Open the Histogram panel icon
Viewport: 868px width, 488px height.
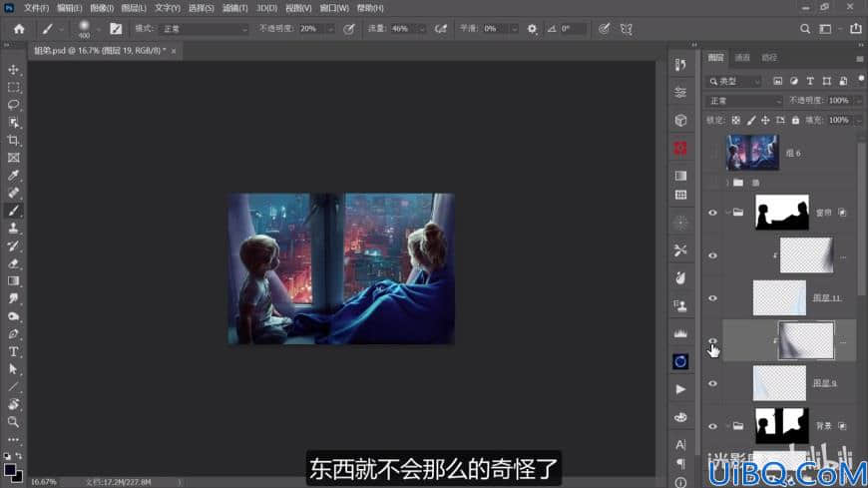(x=680, y=333)
